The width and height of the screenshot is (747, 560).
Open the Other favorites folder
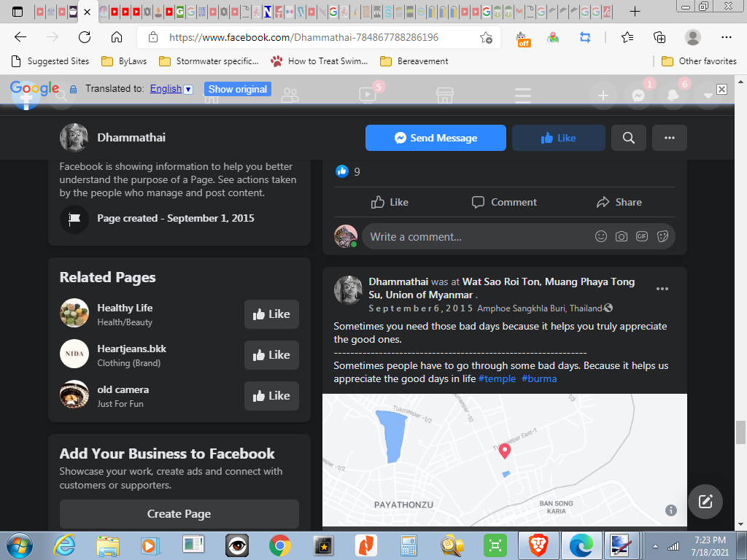pos(699,61)
